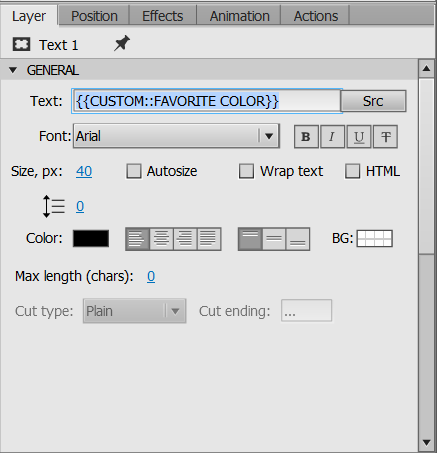Collapse the GENERAL section
This screenshot has height=453, width=437.
tap(13, 70)
